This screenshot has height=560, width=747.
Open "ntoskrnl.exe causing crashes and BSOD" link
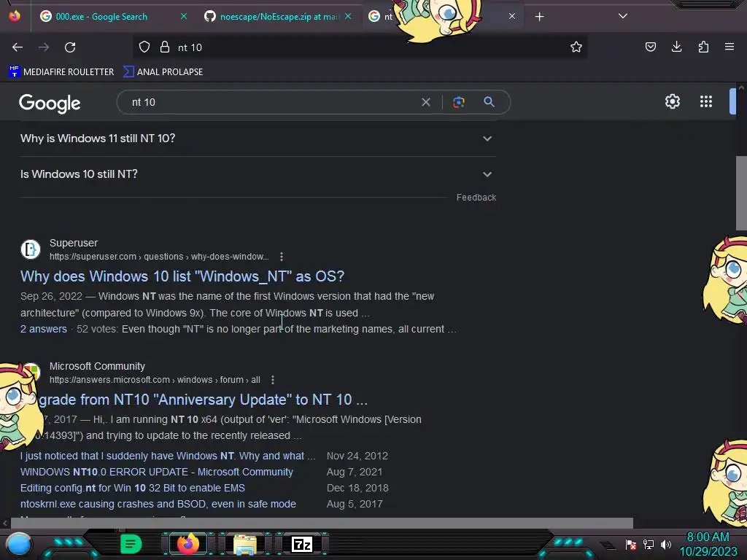point(158,504)
